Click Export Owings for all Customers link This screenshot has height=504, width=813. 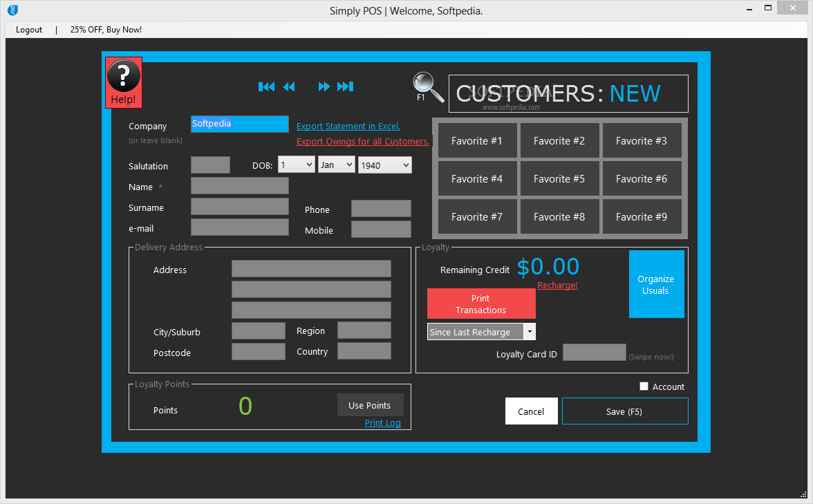tap(362, 141)
